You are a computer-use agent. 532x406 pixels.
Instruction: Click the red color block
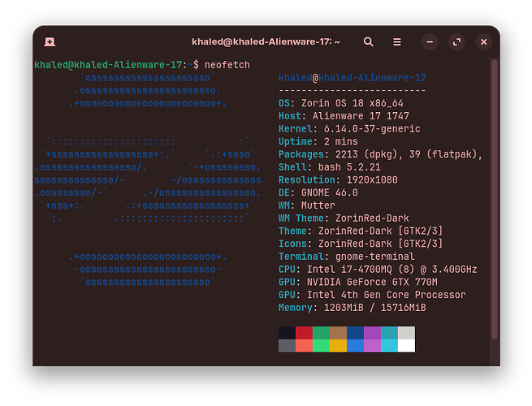click(304, 333)
